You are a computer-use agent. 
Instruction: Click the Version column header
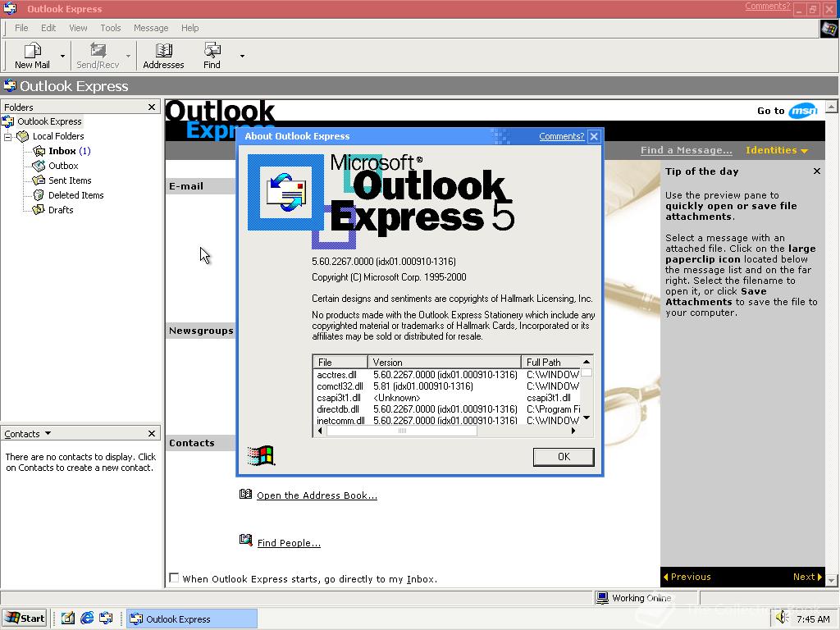[x=444, y=362]
